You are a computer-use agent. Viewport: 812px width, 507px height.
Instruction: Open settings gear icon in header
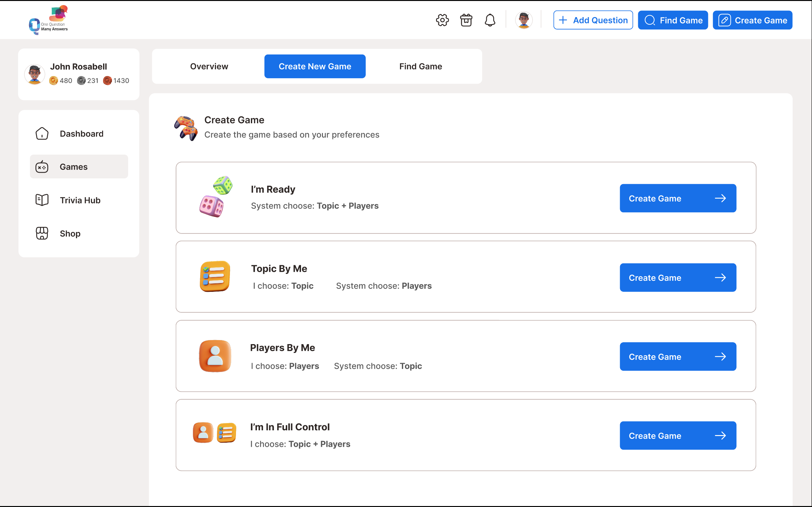(x=442, y=20)
